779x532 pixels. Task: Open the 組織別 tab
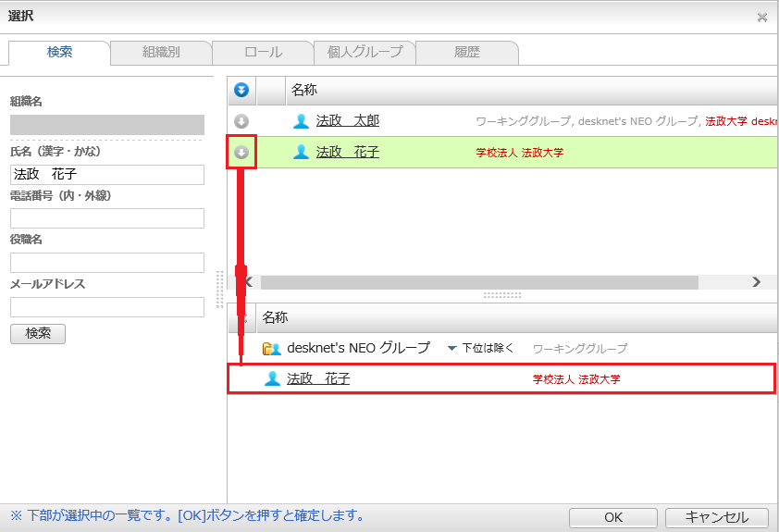(x=161, y=52)
